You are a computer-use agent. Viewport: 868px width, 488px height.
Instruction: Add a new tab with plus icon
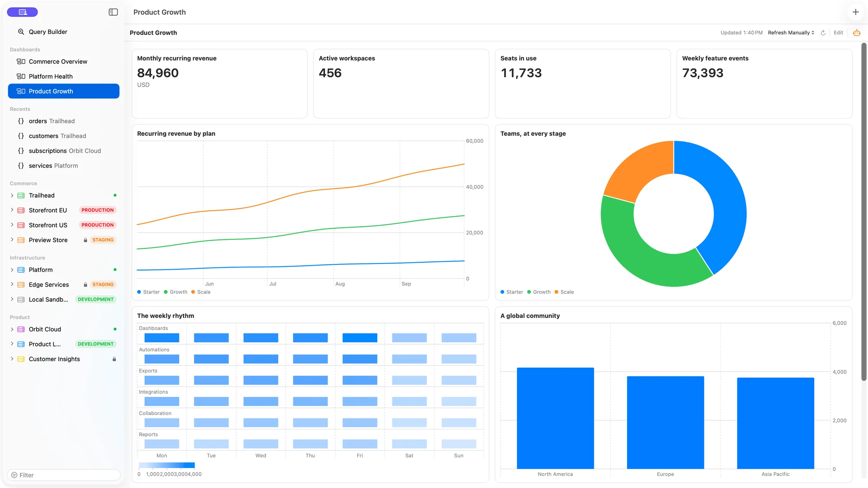coord(855,12)
